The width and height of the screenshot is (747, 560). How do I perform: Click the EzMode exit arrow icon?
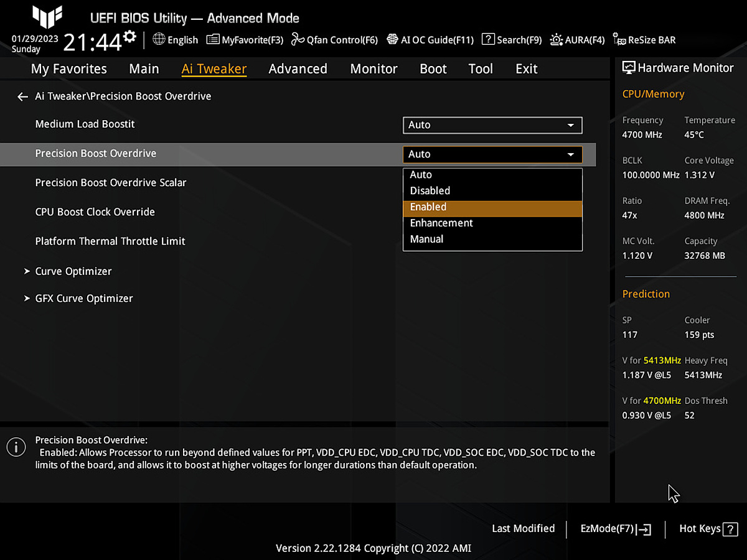coord(645,530)
